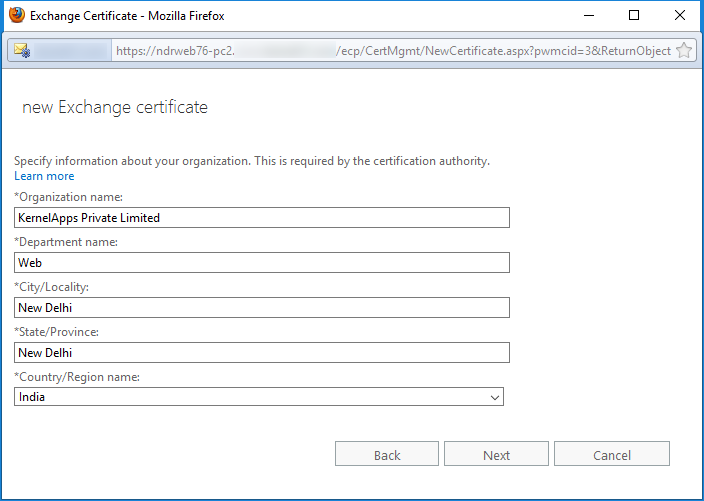Minimize the Firefox window

click(x=589, y=15)
